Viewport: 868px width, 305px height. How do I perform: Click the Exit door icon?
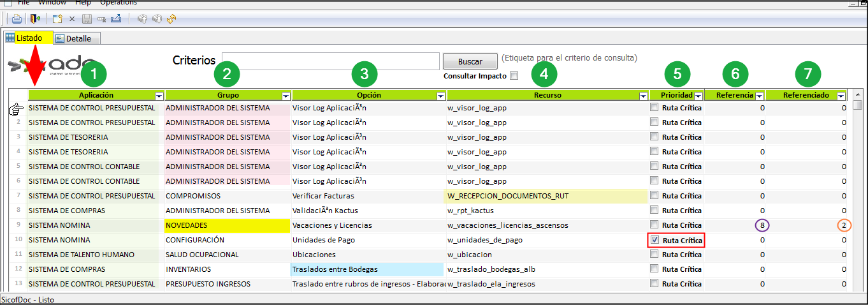pyautogui.click(x=35, y=19)
